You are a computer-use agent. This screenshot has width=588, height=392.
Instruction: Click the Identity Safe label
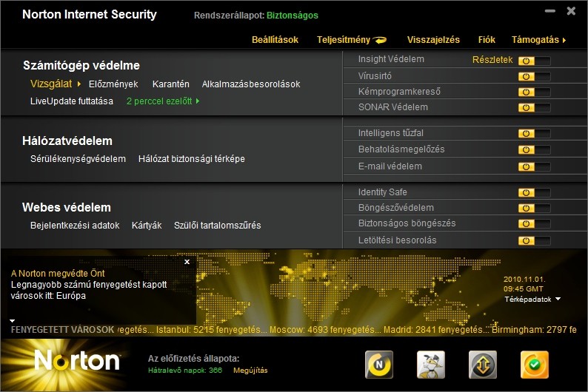tap(382, 192)
